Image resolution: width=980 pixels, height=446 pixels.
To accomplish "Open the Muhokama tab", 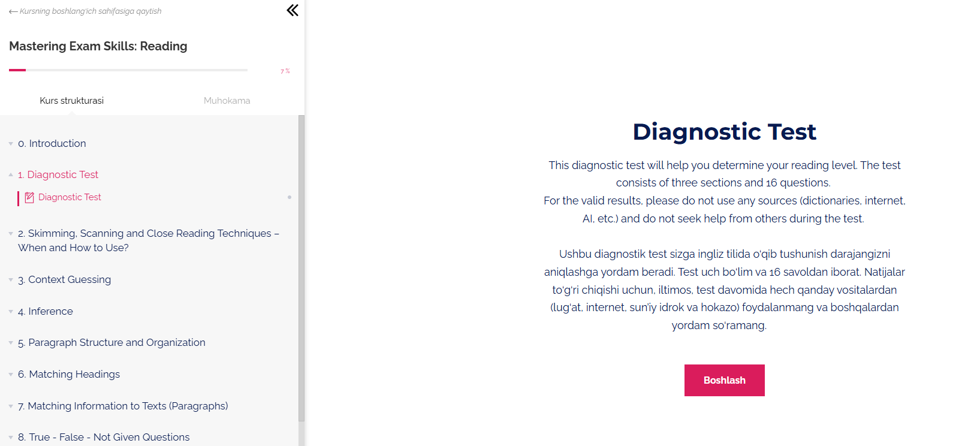I will pyautogui.click(x=227, y=101).
